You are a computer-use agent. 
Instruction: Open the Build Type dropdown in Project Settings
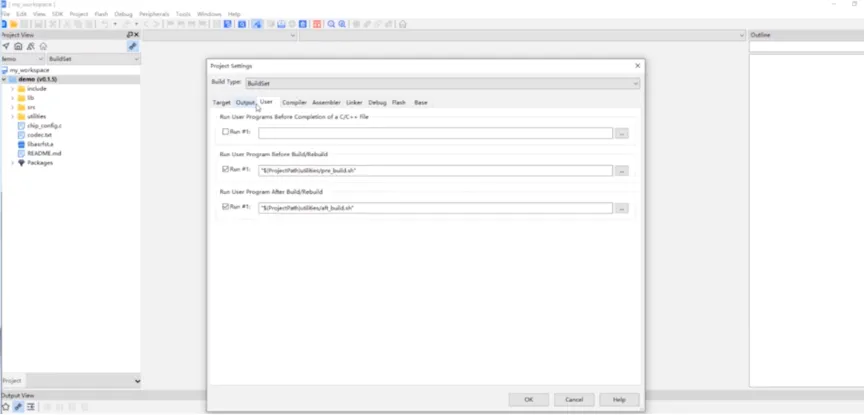click(442, 84)
